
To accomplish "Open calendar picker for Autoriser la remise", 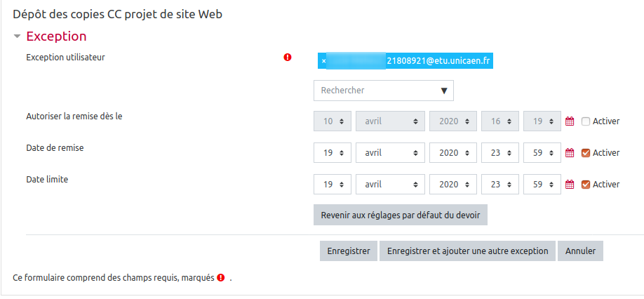I will point(570,121).
